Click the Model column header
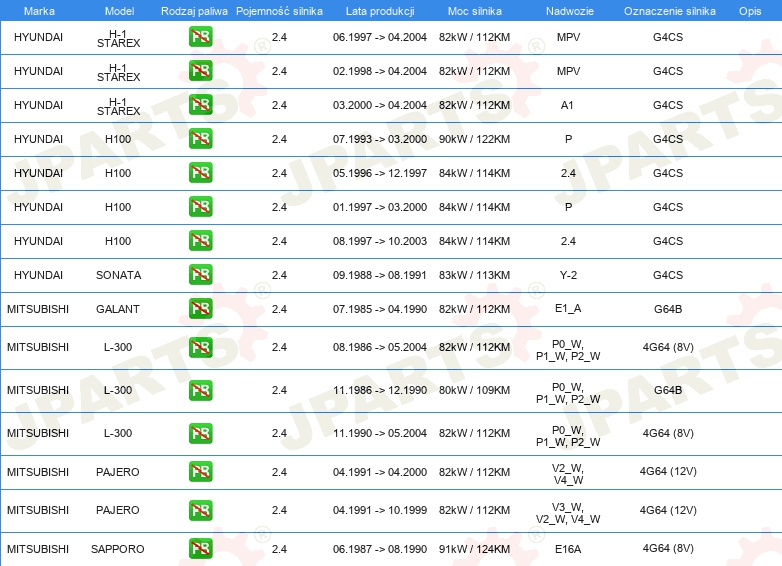782x566 pixels. pyautogui.click(x=120, y=11)
